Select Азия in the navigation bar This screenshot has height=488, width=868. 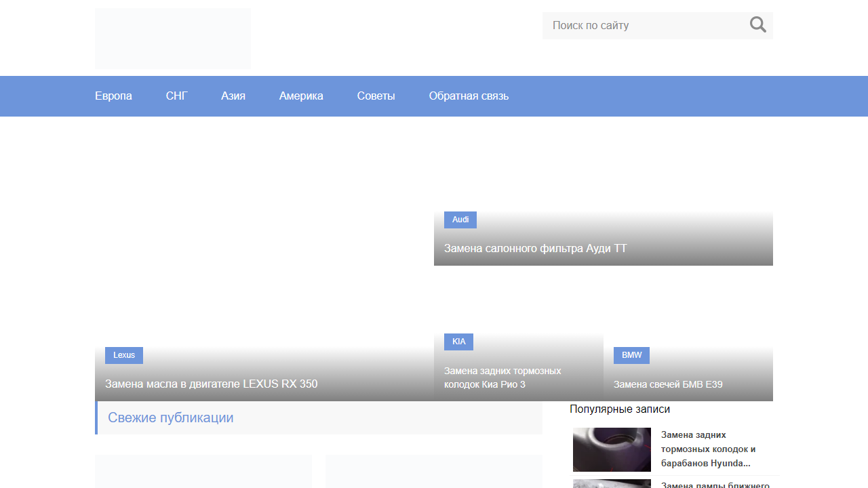click(x=233, y=96)
